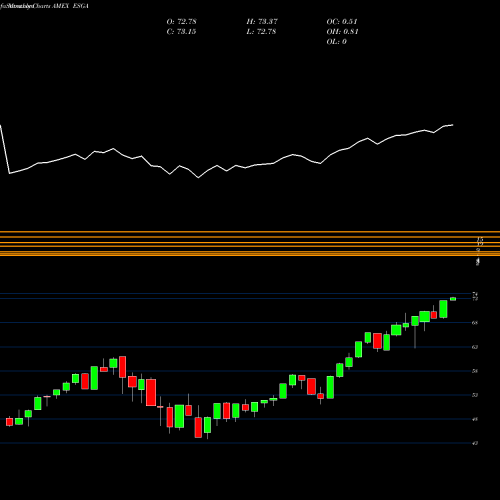This screenshot has width=500, height=500.
Task: Click the end point of the white line chart
Action: coord(453,125)
